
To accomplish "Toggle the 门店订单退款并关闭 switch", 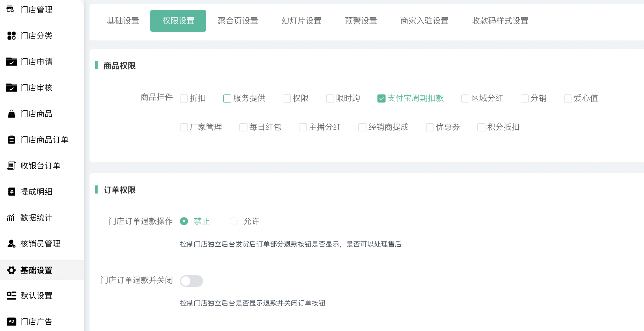I will (x=191, y=281).
